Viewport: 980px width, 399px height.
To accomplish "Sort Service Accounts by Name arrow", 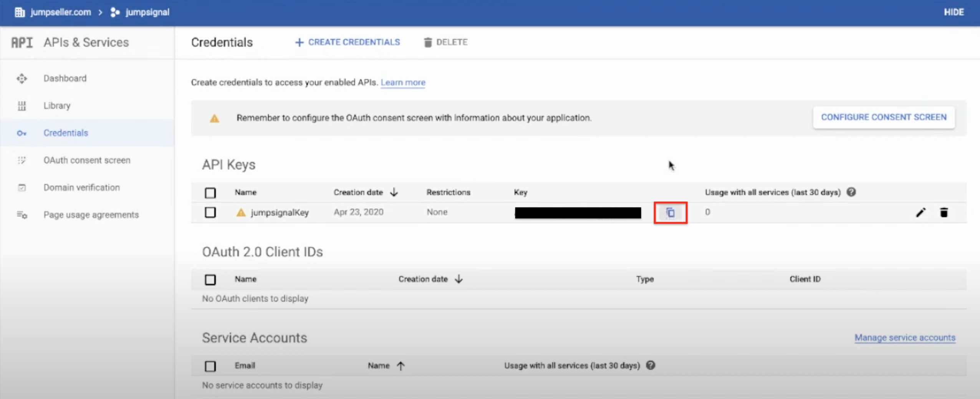I will [401, 366].
